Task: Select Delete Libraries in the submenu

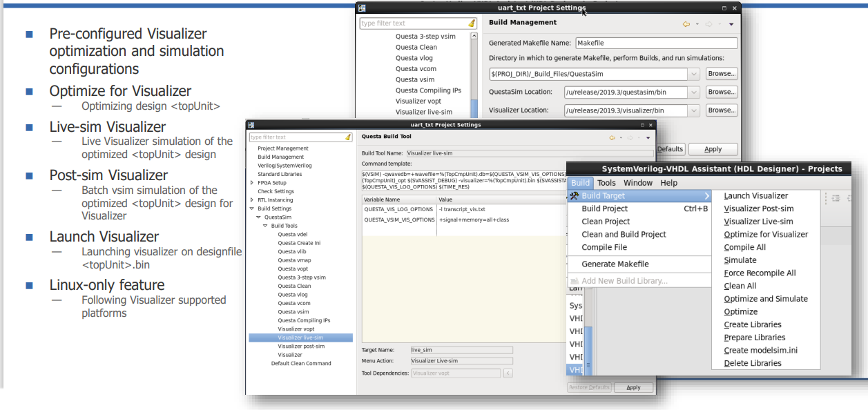Action: [766, 363]
